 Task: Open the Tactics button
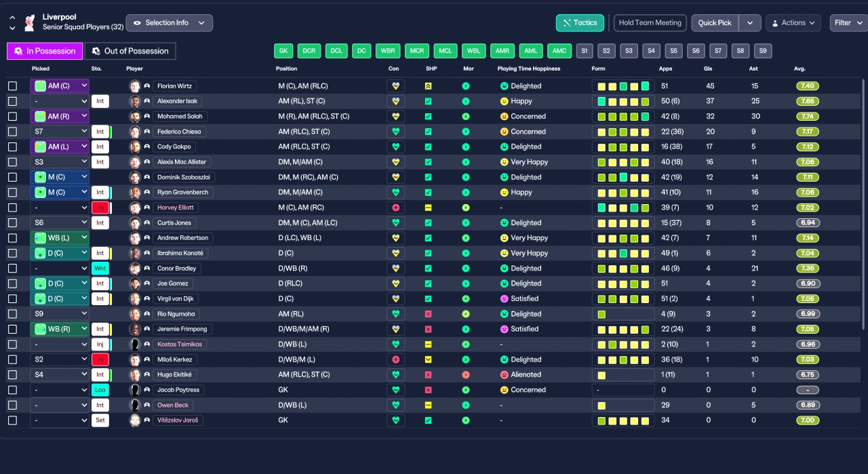click(x=580, y=23)
